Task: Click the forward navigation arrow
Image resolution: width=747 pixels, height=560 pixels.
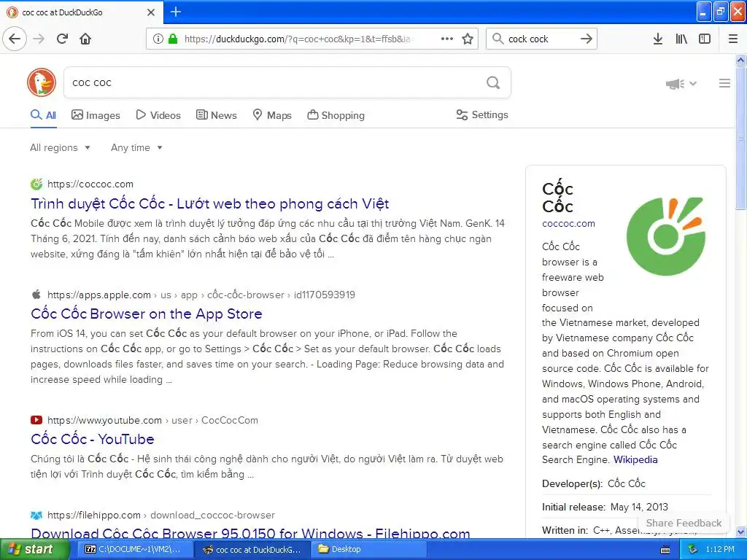Action: coord(39,39)
